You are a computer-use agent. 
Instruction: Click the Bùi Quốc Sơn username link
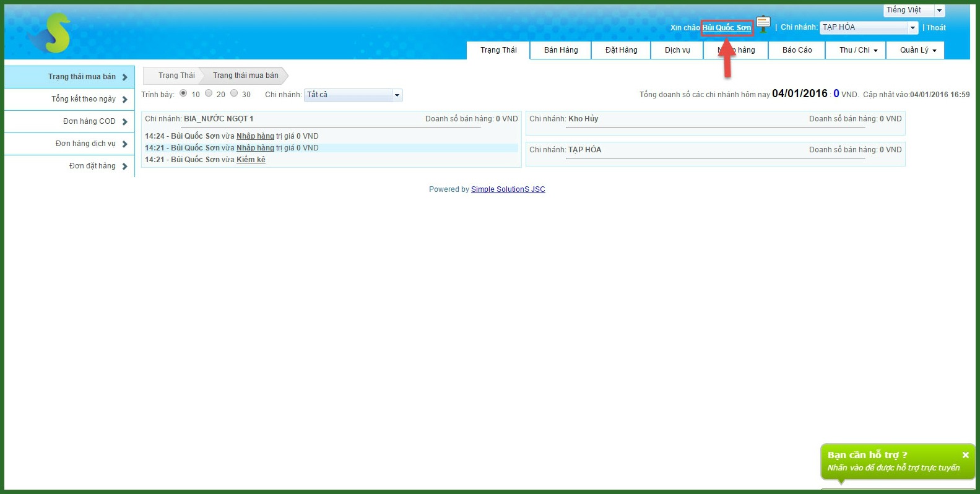(x=726, y=28)
